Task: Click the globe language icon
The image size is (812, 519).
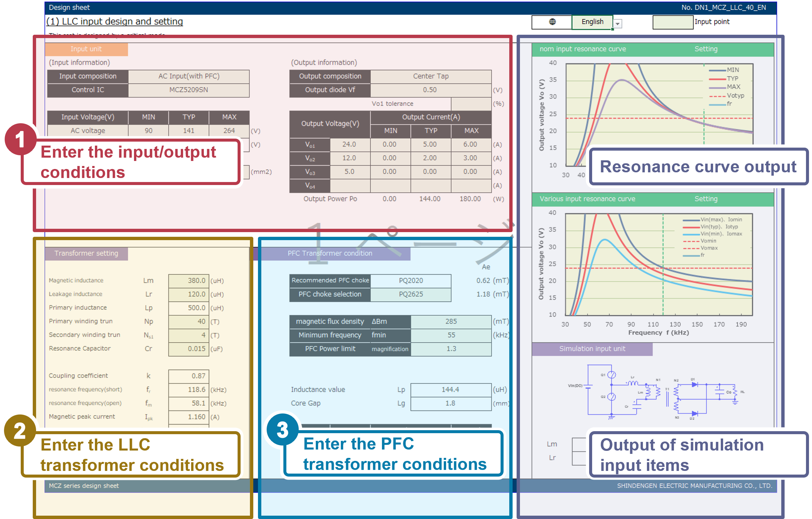Action: (x=552, y=22)
